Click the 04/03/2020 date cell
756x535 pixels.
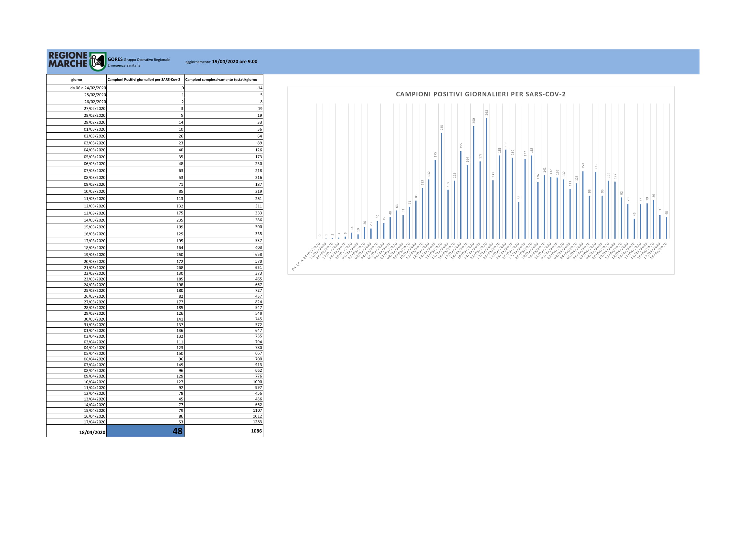(x=76, y=150)
